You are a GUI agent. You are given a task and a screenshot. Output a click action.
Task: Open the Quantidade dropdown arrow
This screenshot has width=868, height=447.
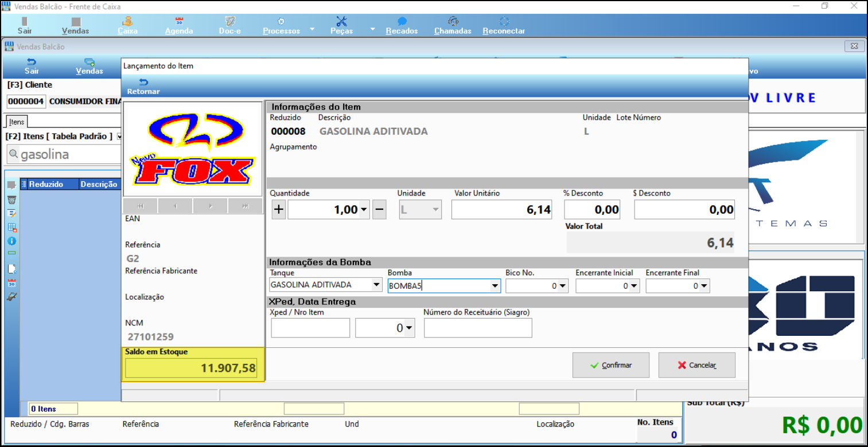click(364, 210)
